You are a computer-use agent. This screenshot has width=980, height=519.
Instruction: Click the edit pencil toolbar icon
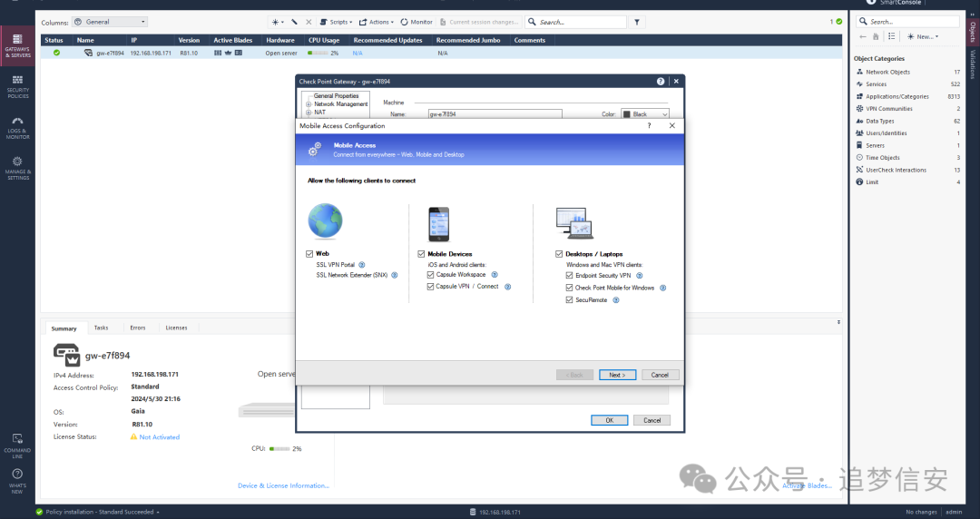pyautogui.click(x=294, y=22)
